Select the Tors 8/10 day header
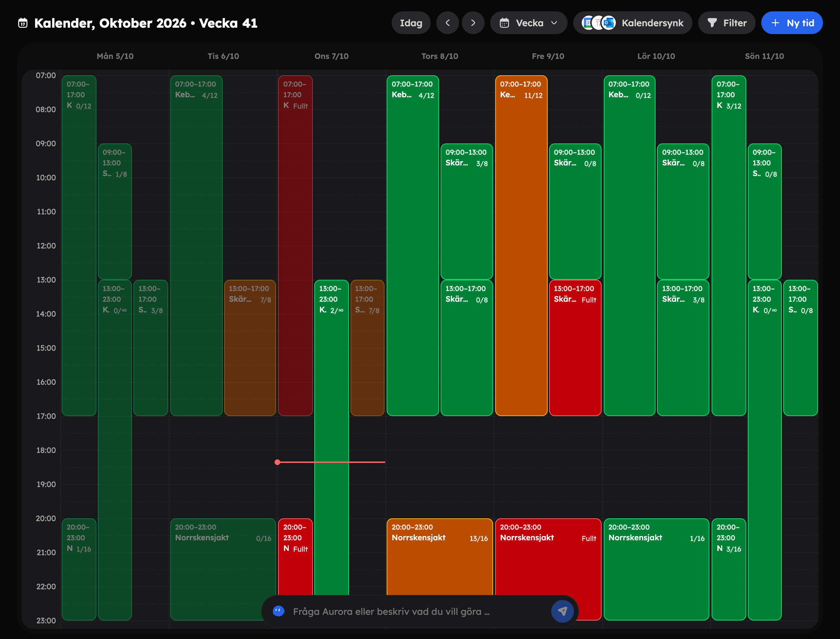 [x=440, y=56]
